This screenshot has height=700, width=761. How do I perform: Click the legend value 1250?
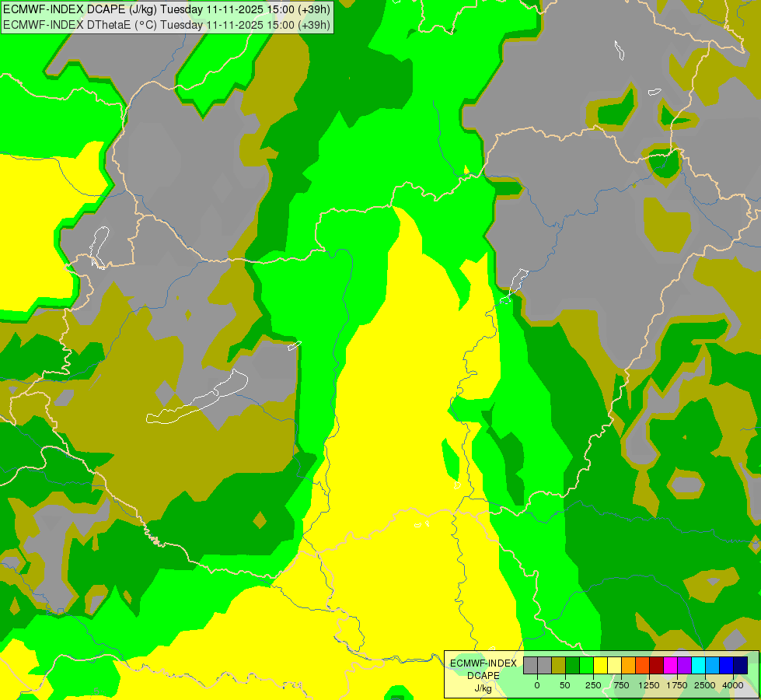coord(649,685)
